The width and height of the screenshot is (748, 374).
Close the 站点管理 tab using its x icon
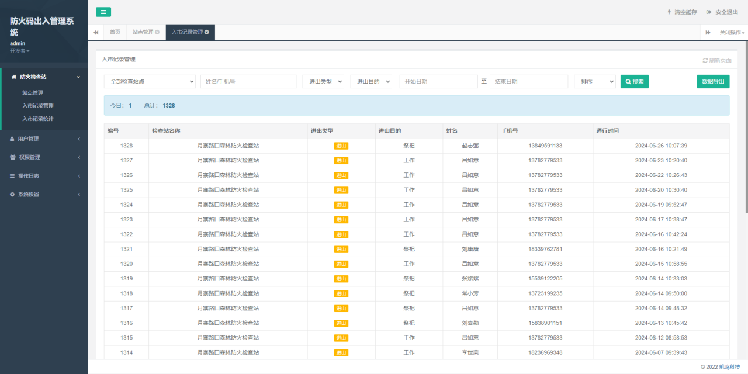[x=157, y=32]
